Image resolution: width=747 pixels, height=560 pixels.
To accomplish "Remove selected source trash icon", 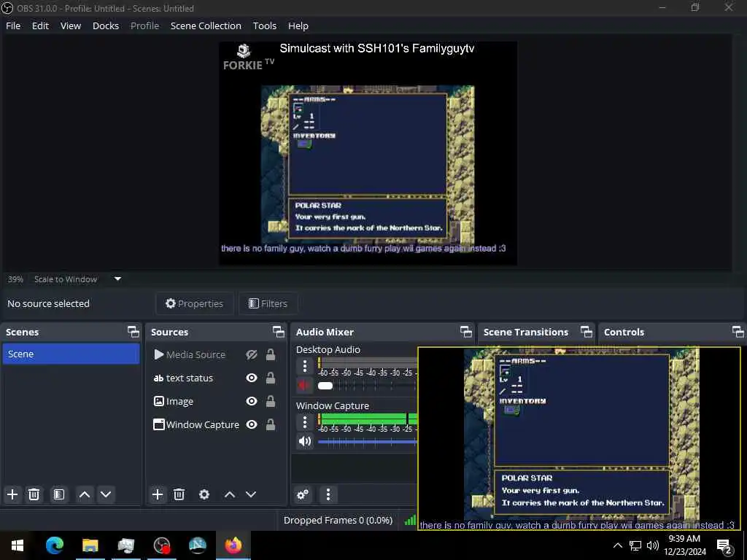I will tap(179, 495).
